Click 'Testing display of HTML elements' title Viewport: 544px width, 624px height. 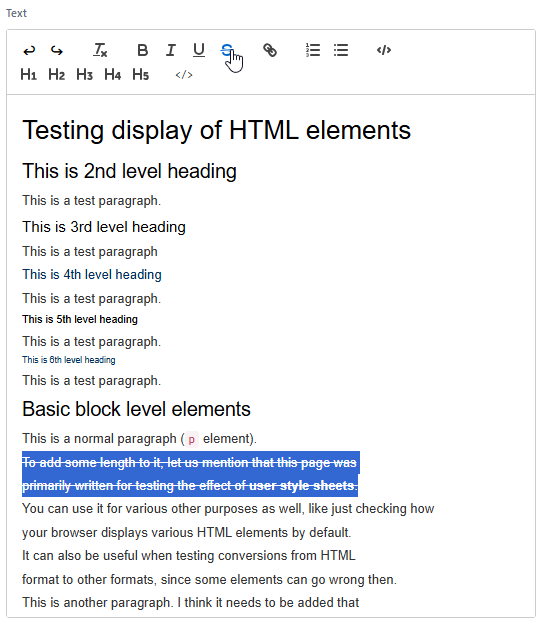click(x=216, y=130)
